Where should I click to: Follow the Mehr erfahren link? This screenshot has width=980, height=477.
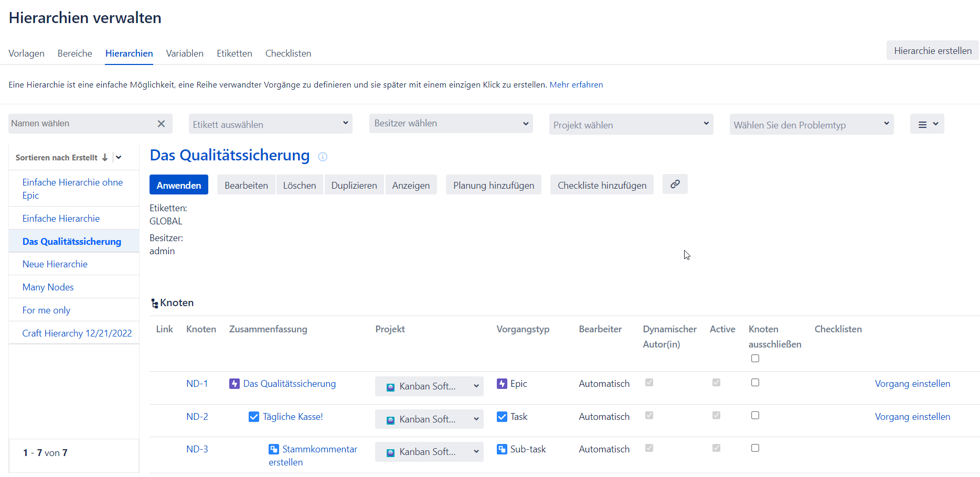(x=576, y=85)
